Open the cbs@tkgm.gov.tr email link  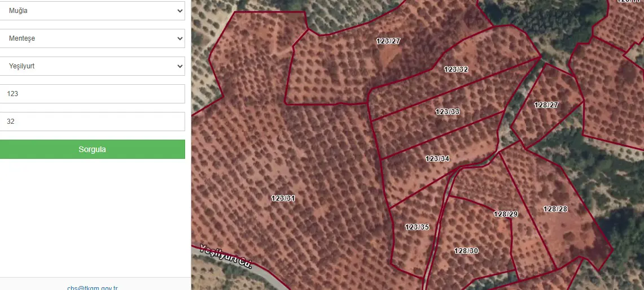point(93,288)
